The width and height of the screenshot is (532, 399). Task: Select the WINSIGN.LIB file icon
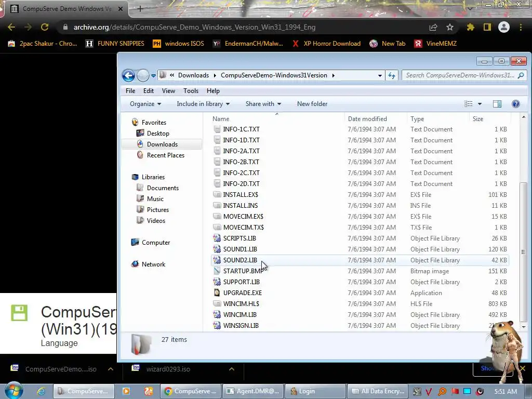217,325
